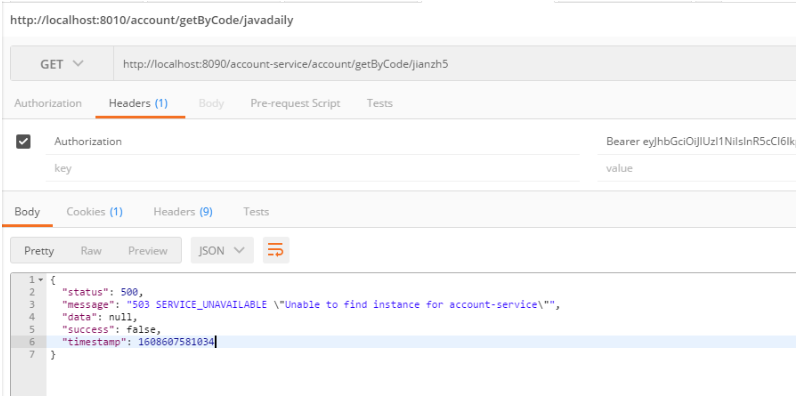Switch to Raw response view

tap(91, 251)
